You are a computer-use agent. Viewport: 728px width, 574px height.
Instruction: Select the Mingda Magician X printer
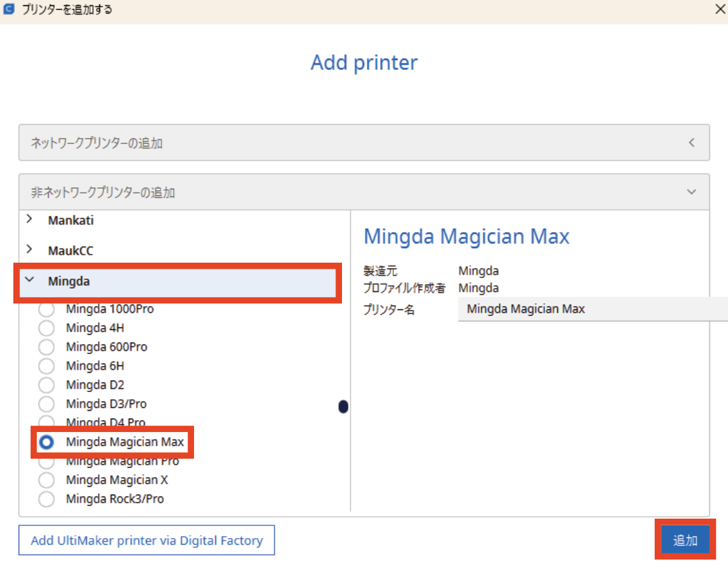(x=47, y=480)
